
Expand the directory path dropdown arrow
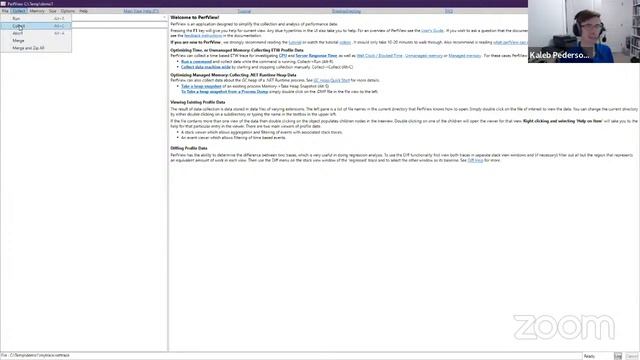click(164, 18)
